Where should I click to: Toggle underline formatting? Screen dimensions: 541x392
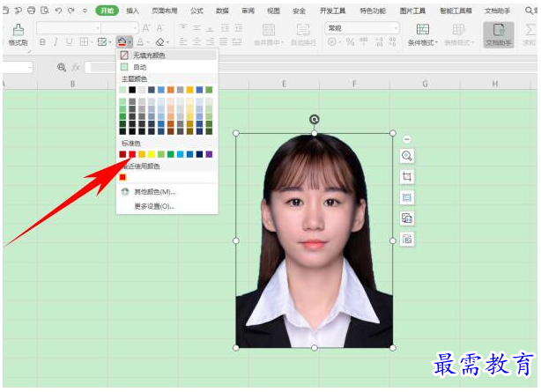(x=70, y=42)
